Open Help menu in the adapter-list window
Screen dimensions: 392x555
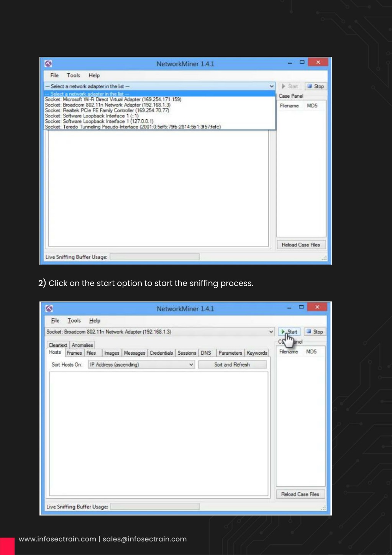tap(94, 76)
